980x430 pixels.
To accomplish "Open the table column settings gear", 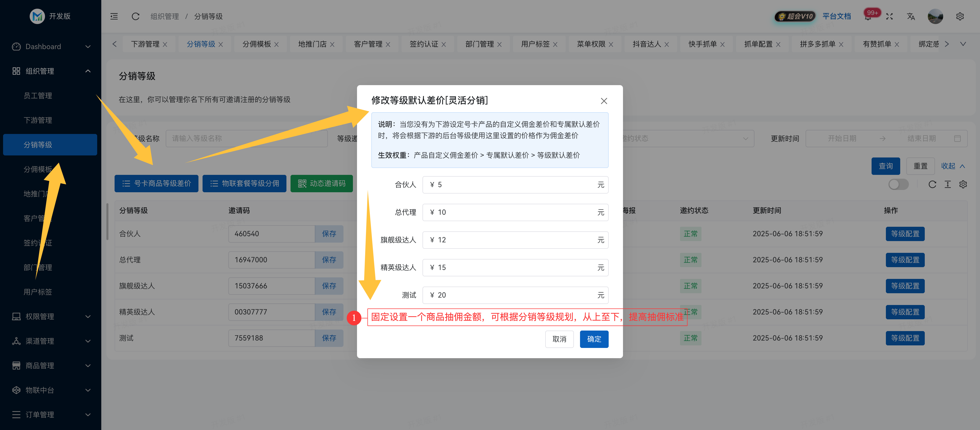I will [963, 184].
